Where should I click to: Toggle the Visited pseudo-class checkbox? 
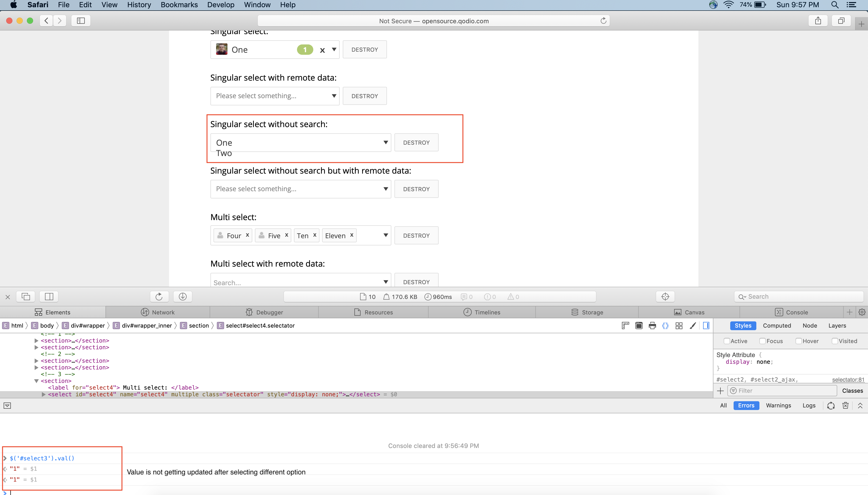[x=834, y=341]
